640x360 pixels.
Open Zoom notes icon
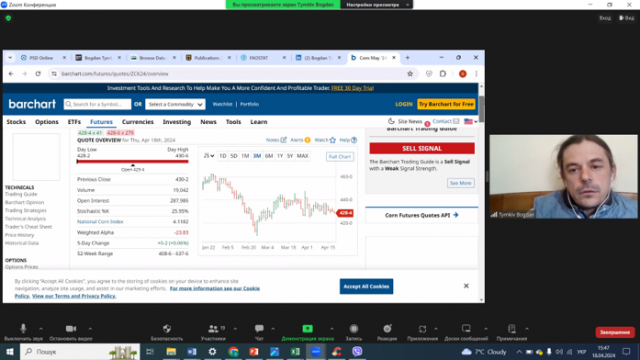click(511, 329)
